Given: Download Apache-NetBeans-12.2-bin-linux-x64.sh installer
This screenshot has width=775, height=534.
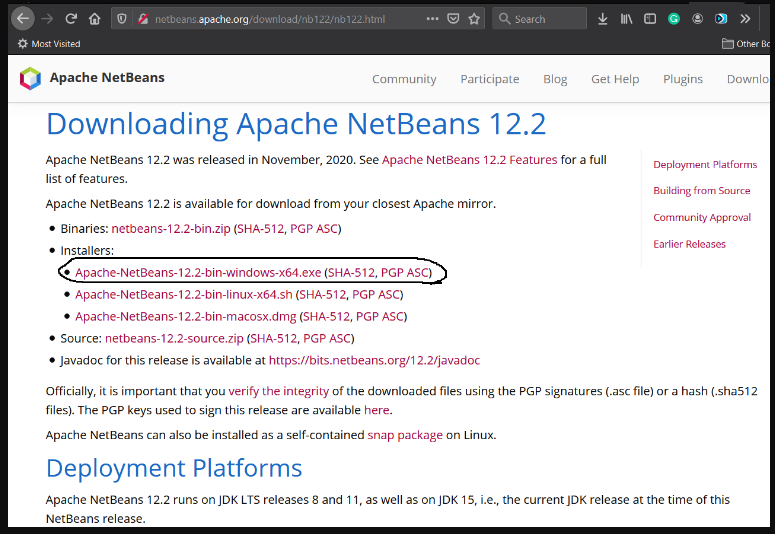Looking at the screenshot, I should 184,295.
